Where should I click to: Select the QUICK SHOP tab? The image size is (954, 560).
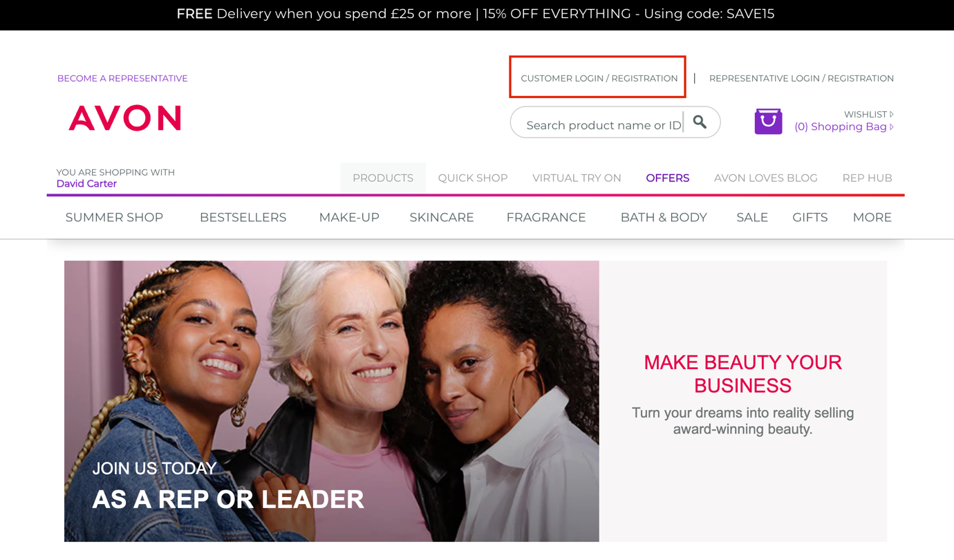[473, 178]
